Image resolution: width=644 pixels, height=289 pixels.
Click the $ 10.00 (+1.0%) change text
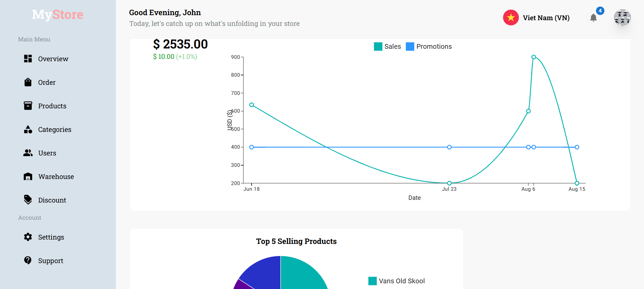(175, 57)
